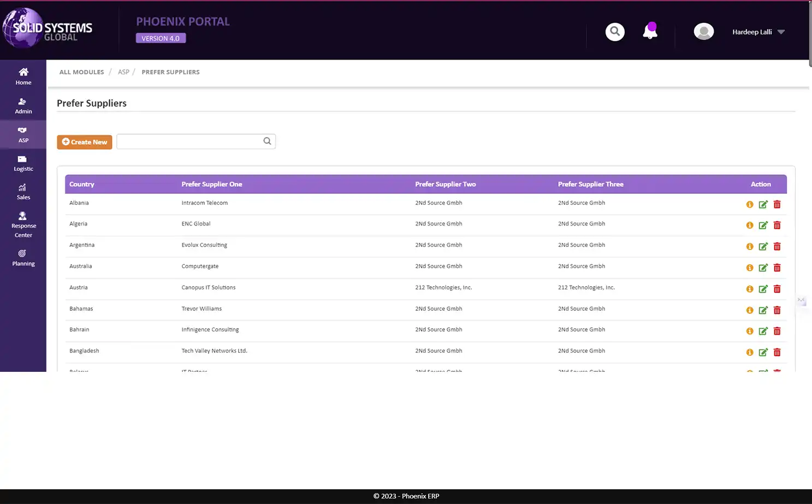Click the user profile avatar
The height and width of the screenshot is (504, 812).
click(x=703, y=31)
